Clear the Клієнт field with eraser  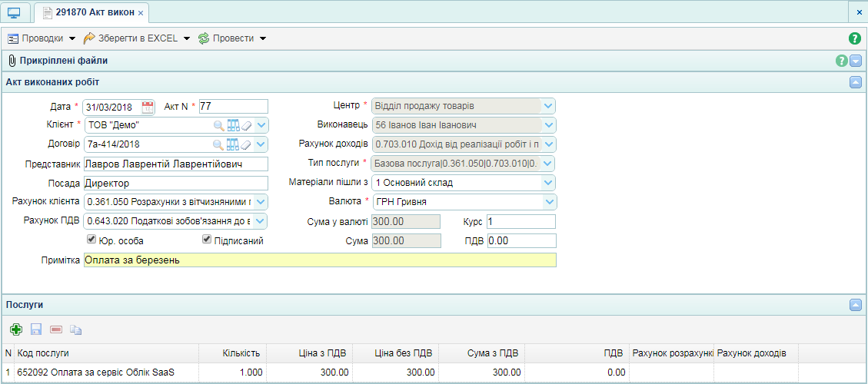coord(247,126)
